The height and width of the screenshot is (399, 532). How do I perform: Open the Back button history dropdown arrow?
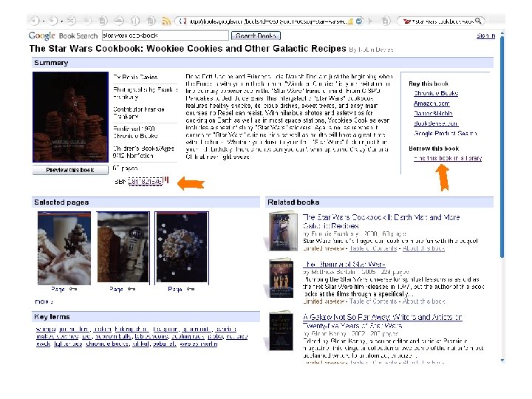point(44,21)
